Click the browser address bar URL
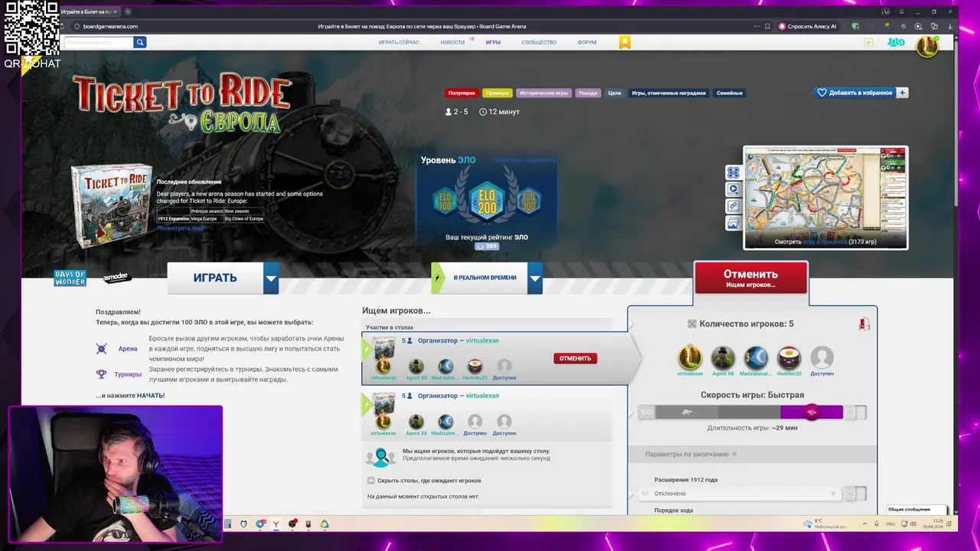 [x=110, y=26]
